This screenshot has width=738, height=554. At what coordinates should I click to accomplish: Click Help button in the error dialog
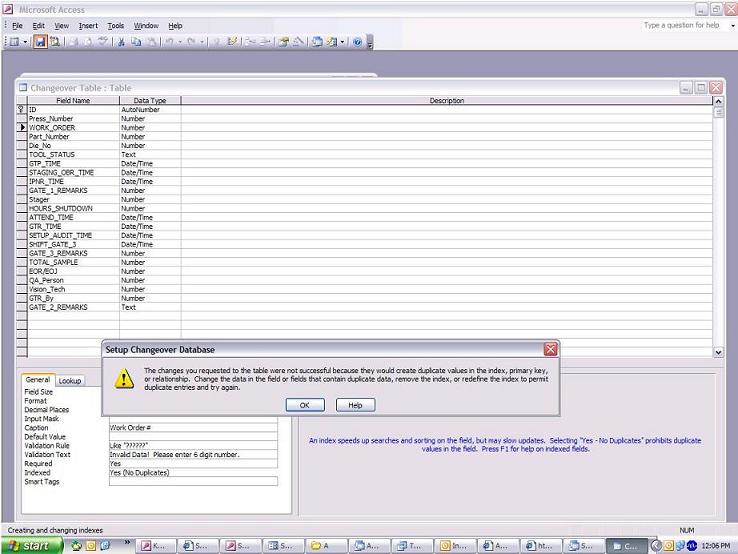[355, 405]
